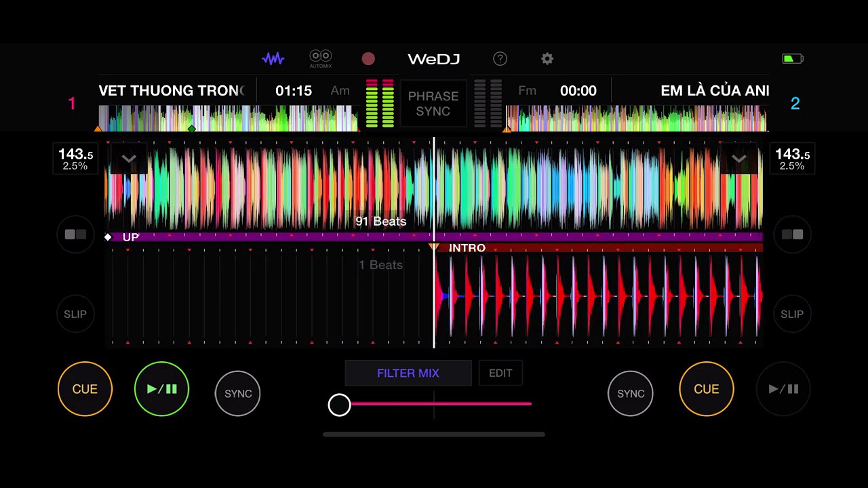Image resolution: width=868 pixels, height=488 pixels.
Task: Open the help question mark icon
Action: click(500, 59)
